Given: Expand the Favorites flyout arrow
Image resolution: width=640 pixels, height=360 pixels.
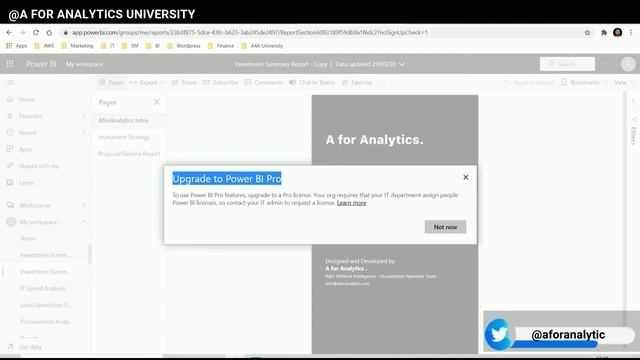Looking at the screenshot, I should coord(83,116).
